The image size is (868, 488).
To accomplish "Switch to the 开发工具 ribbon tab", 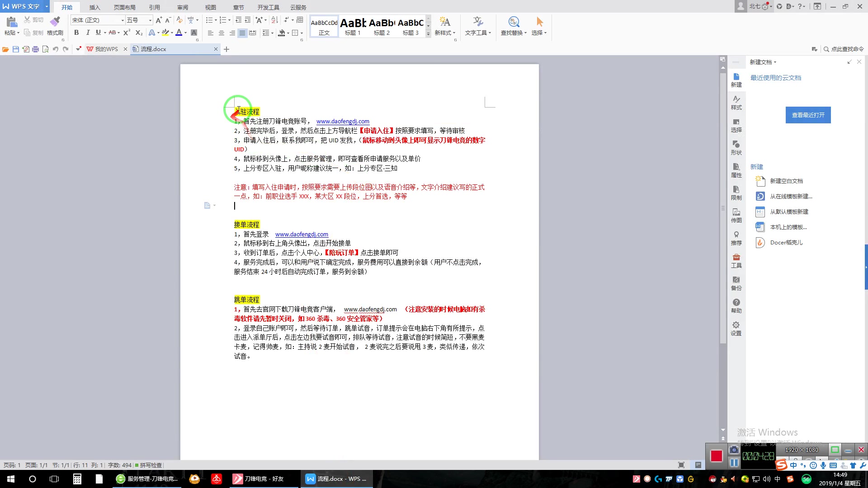I will point(269,7).
